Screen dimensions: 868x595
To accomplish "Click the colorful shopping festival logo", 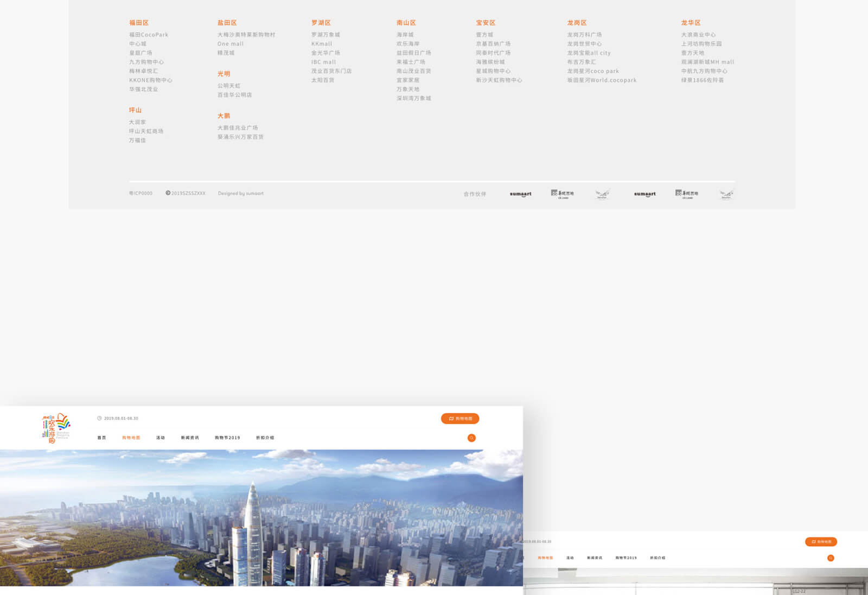I will click(56, 428).
